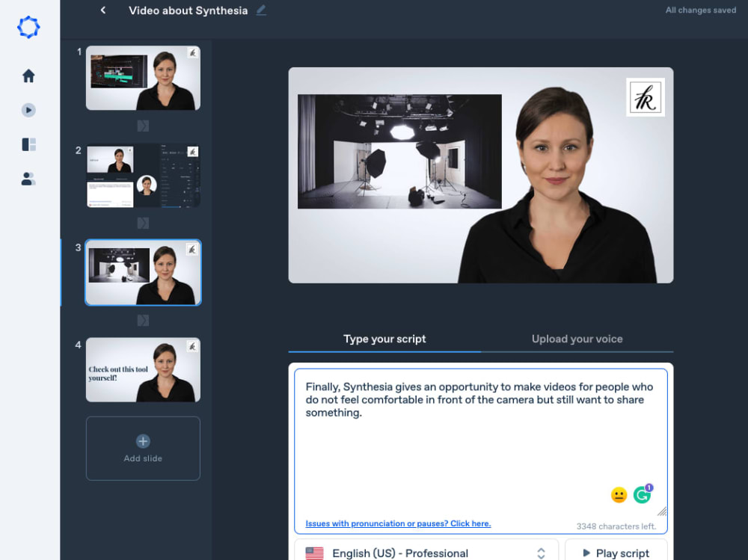
Task: Click the plus icon in Add slide
Action: (x=143, y=441)
